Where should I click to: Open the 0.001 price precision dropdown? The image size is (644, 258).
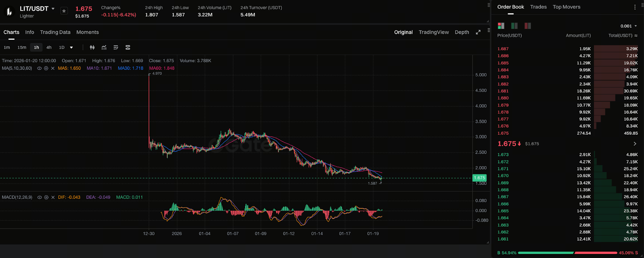click(x=629, y=26)
